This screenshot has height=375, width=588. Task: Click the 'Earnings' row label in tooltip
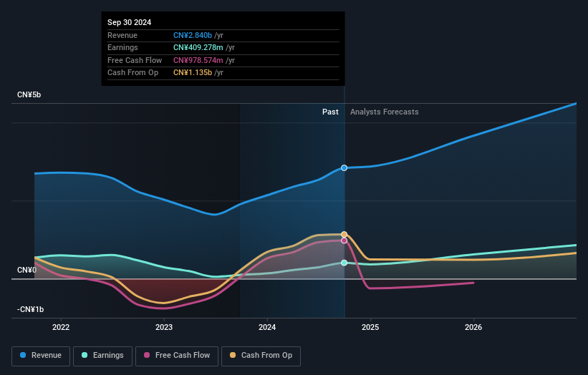pos(122,47)
